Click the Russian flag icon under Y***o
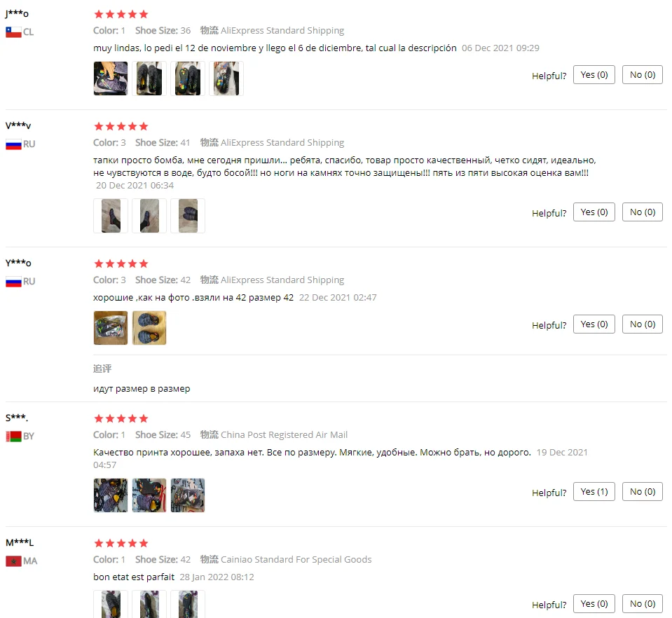672x618 pixels. [13, 282]
